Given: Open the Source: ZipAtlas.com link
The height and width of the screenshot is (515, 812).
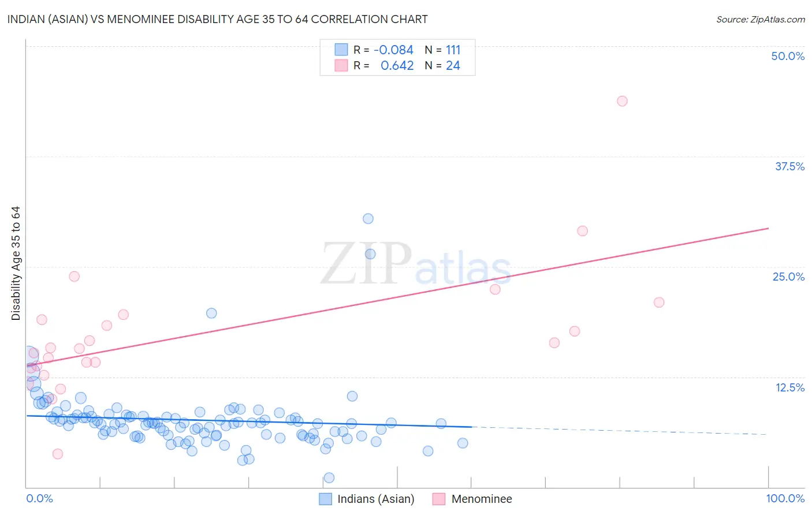Looking at the screenshot, I should (x=761, y=19).
